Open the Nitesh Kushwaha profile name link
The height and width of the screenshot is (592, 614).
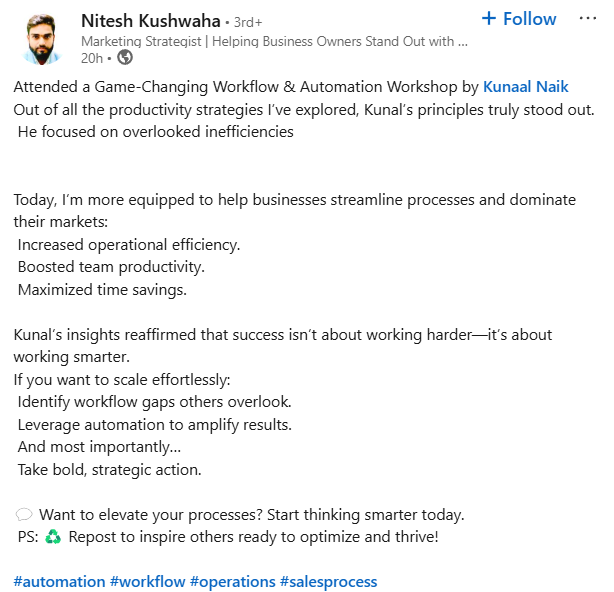pyautogui.click(x=151, y=20)
